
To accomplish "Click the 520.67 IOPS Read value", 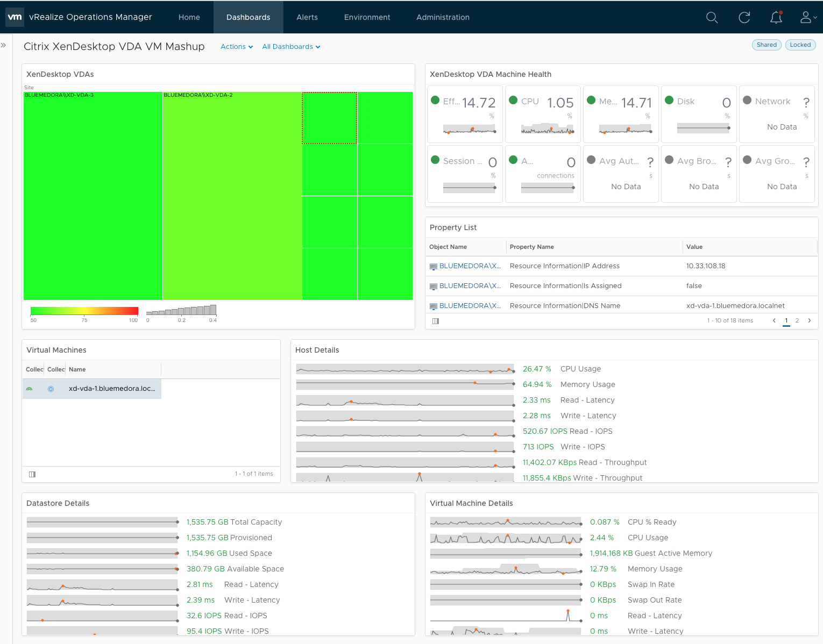I will pyautogui.click(x=545, y=431).
